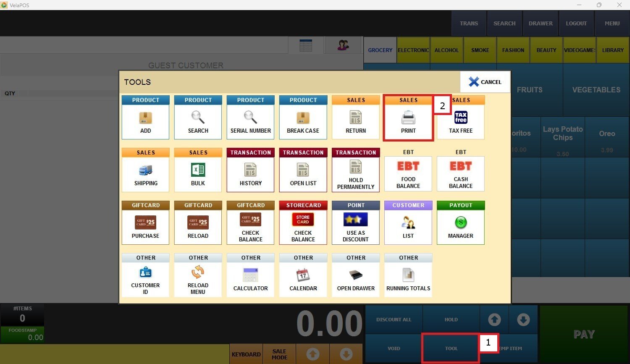Click the Open Drawer tool icon
The image size is (630, 364).
click(355, 276)
